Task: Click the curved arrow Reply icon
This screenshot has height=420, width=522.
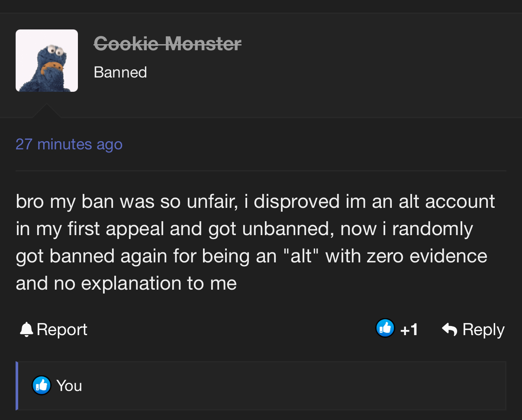Action: pos(450,330)
